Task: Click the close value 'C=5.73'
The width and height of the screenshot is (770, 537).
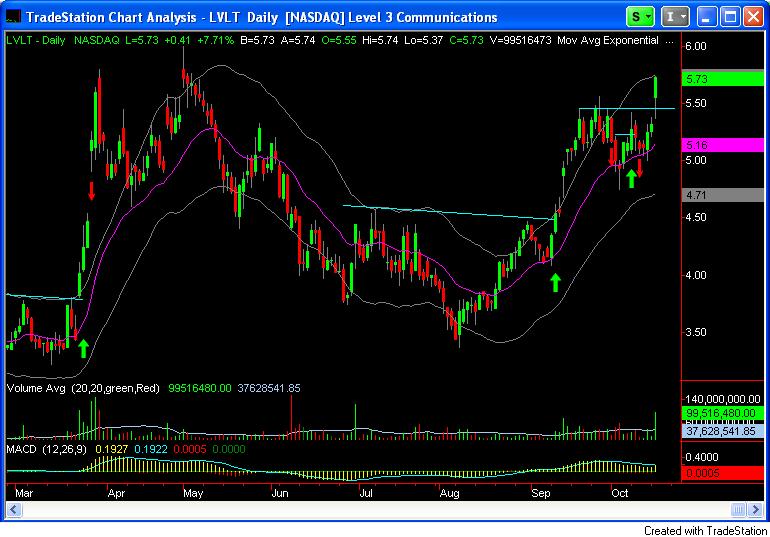Action: point(467,41)
